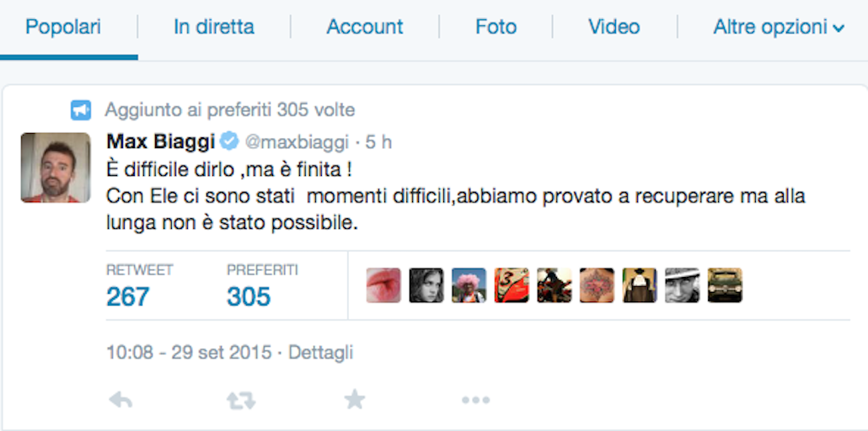Open Max Biaggi's profile avatar
This screenshot has width=868, height=431.
pyautogui.click(x=56, y=168)
